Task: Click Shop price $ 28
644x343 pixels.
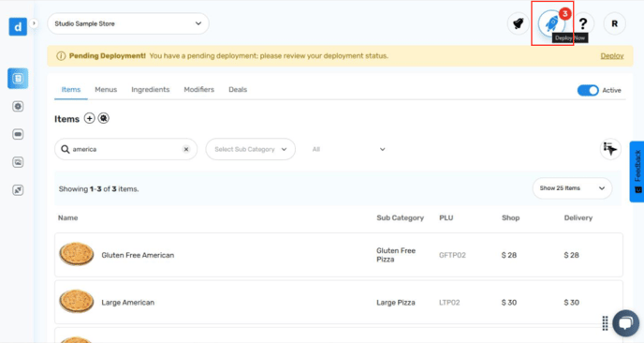Action: pyautogui.click(x=509, y=256)
